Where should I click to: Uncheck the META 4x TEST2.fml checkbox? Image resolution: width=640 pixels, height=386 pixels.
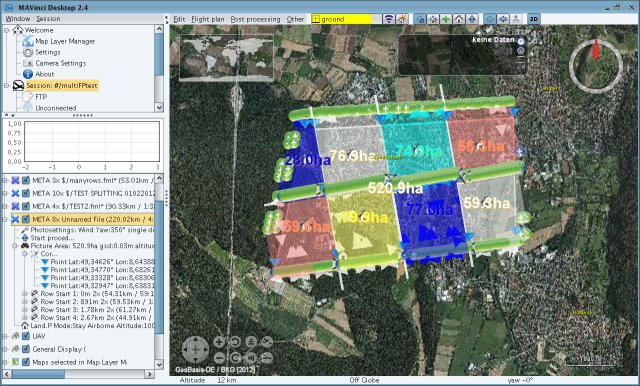[x=26, y=206]
